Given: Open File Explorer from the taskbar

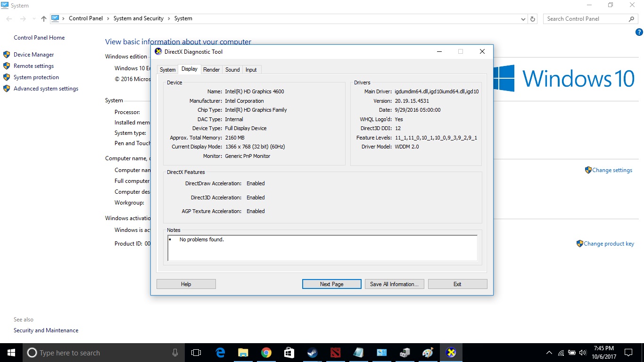Looking at the screenshot, I should click(x=243, y=353).
